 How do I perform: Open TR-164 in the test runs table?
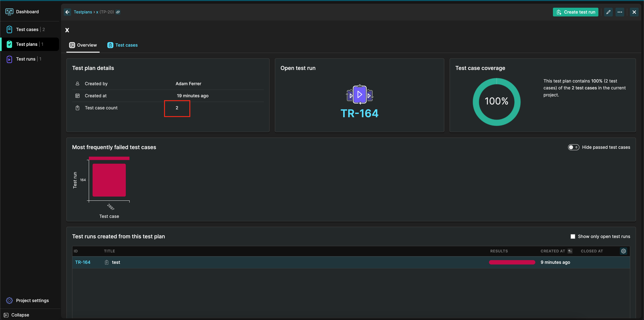point(83,262)
